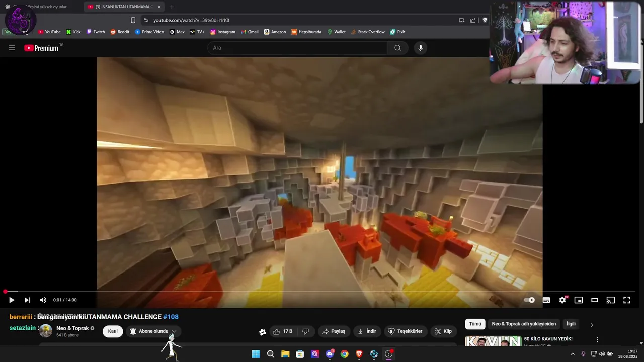Open the Ask/AI sparkle button near like
Image resolution: width=644 pixels, height=362 pixels.
pos(263,332)
